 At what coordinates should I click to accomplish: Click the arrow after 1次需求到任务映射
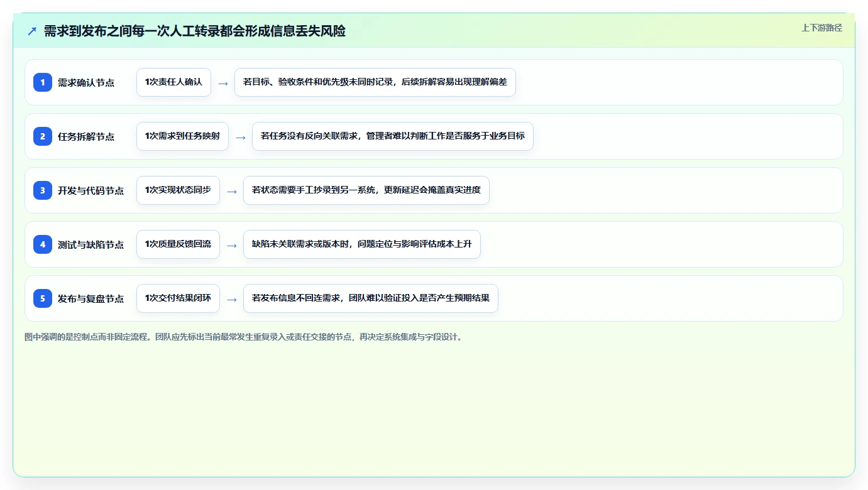(x=240, y=137)
